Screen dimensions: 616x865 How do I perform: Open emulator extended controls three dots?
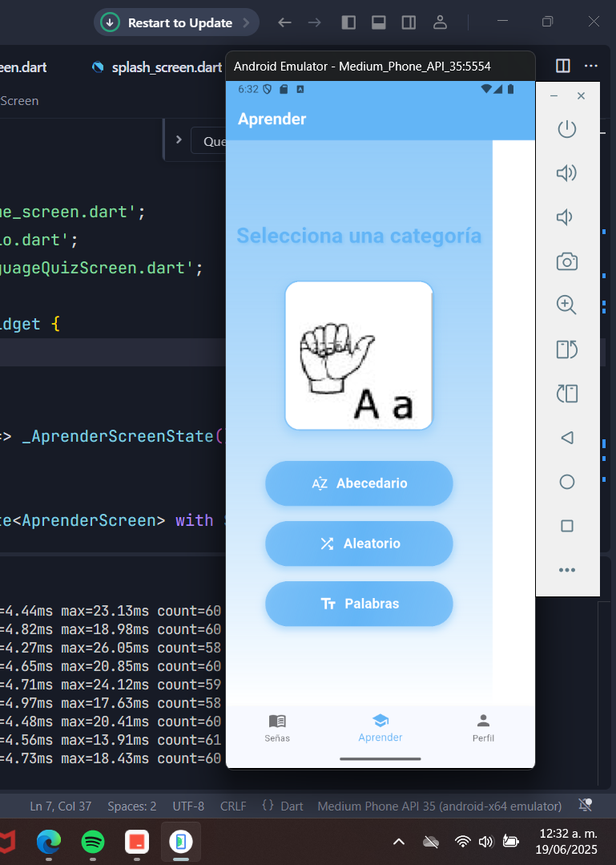pyautogui.click(x=566, y=570)
